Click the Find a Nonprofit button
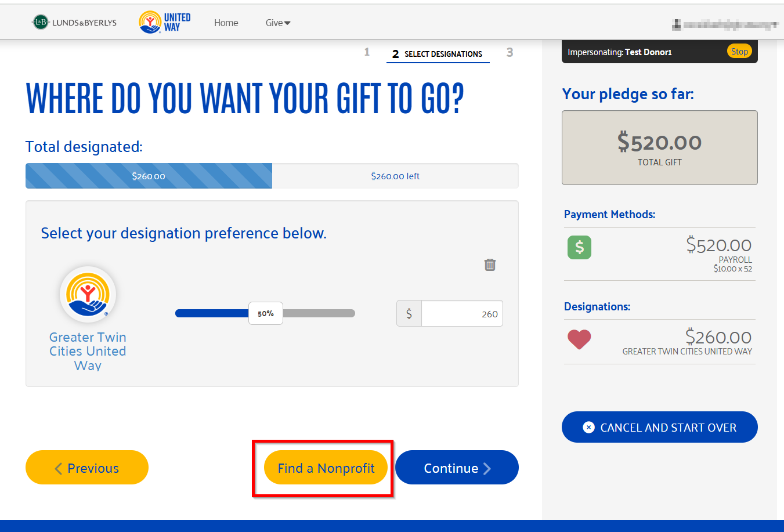The width and height of the screenshot is (784, 532). pos(326,468)
